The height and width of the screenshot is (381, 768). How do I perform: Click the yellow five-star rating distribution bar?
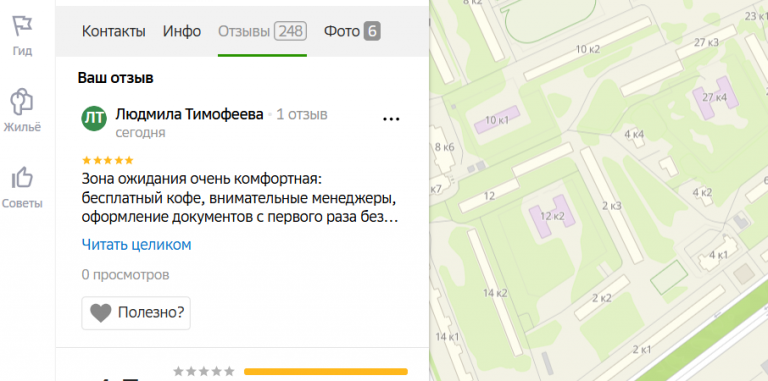326,372
